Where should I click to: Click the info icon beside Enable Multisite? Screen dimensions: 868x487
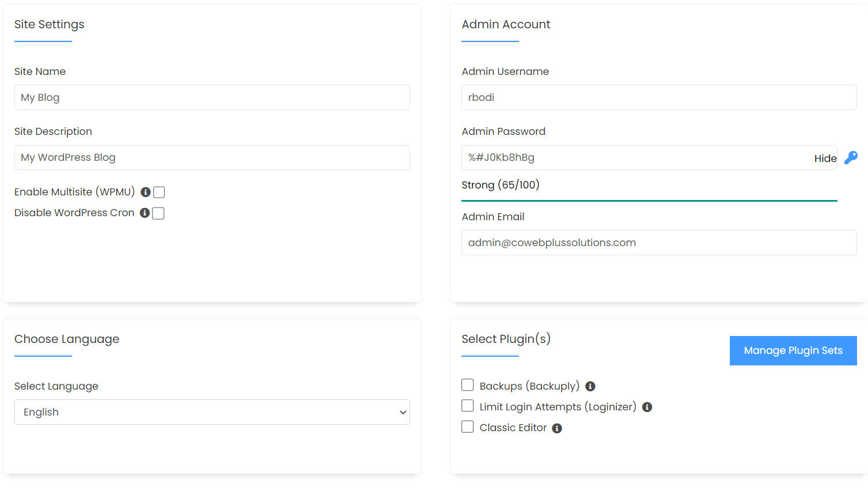coord(146,192)
